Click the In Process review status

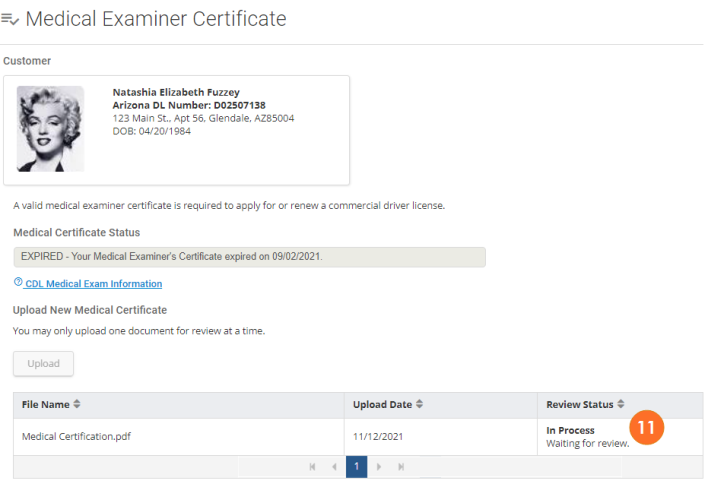(570, 430)
